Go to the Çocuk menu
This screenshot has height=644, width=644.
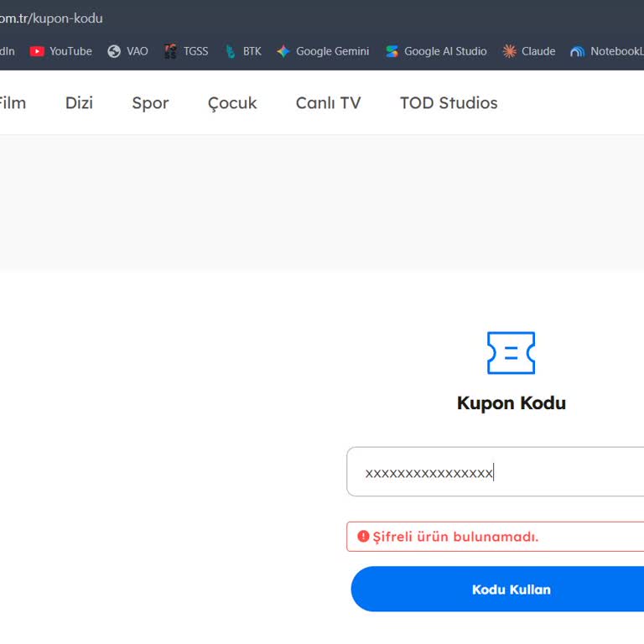232,103
